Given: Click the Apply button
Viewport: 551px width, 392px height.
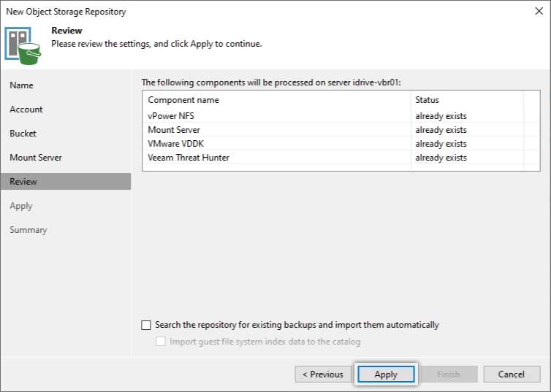Looking at the screenshot, I should pyautogui.click(x=386, y=374).
